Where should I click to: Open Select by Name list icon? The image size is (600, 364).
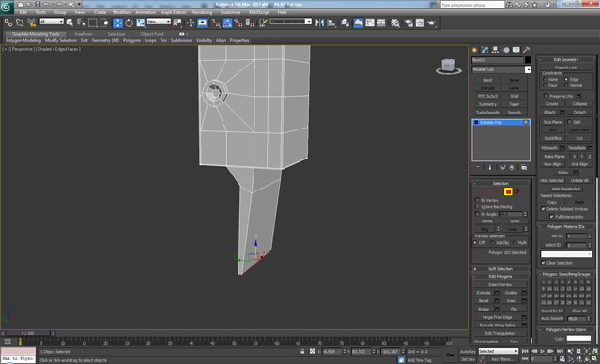point(81,23)
